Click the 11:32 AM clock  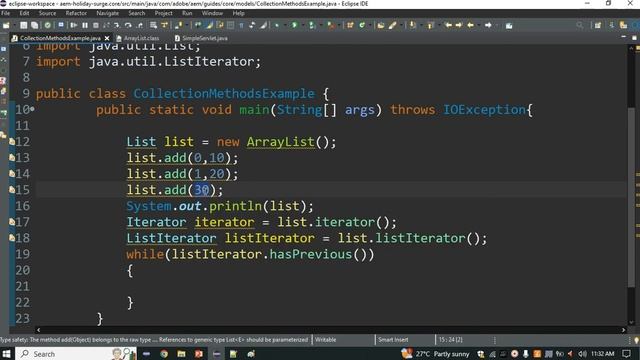(602, 353)
